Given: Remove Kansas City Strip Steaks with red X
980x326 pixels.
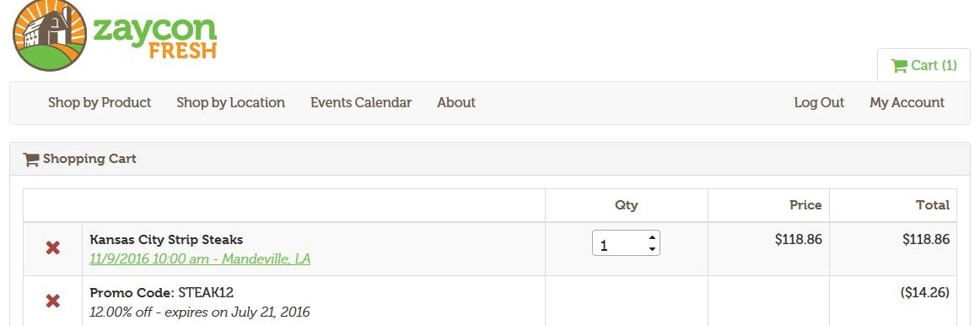Looking at the screenshot, I should tap(53, 248).
